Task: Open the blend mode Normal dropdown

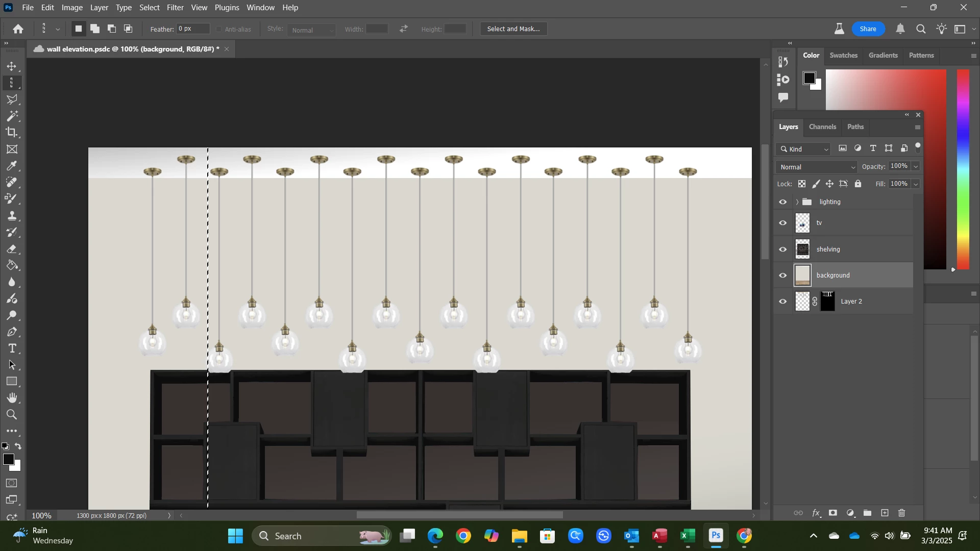Action: coord(817,167)
